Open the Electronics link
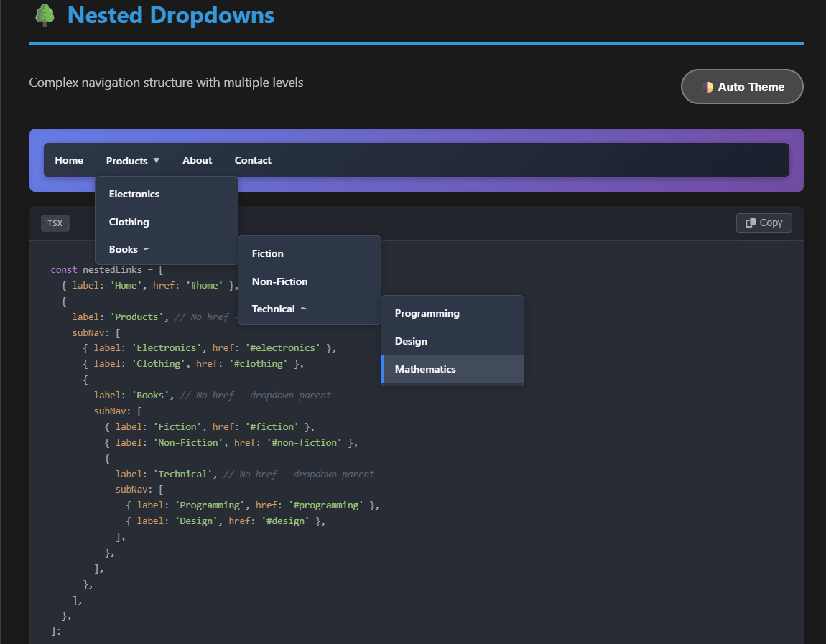This screenshot has width=826, height=644. [x=134, y=194]
